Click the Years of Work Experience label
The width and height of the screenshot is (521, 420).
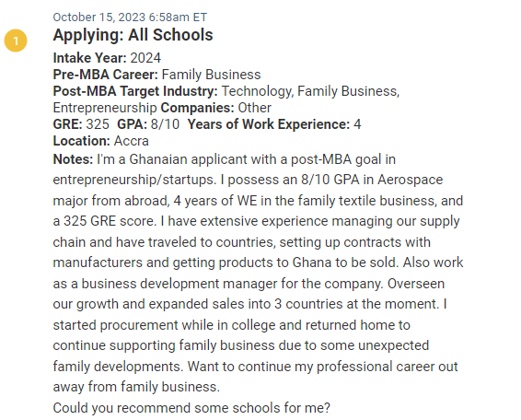[x=269, y=124]
